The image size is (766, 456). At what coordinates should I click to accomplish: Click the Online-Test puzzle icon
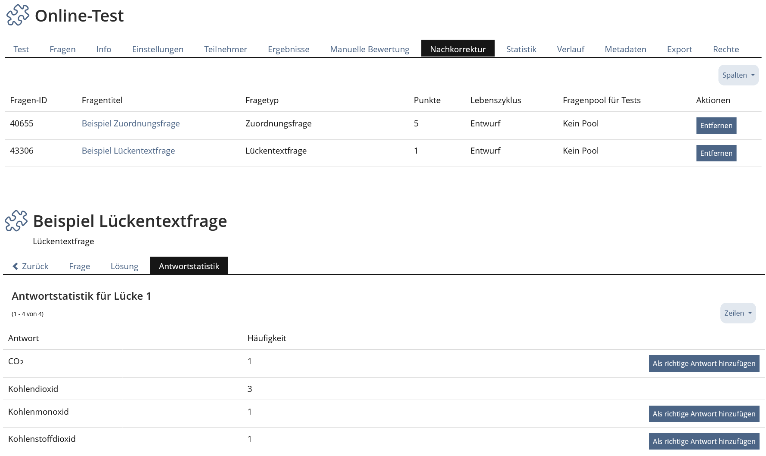(17, 16)
